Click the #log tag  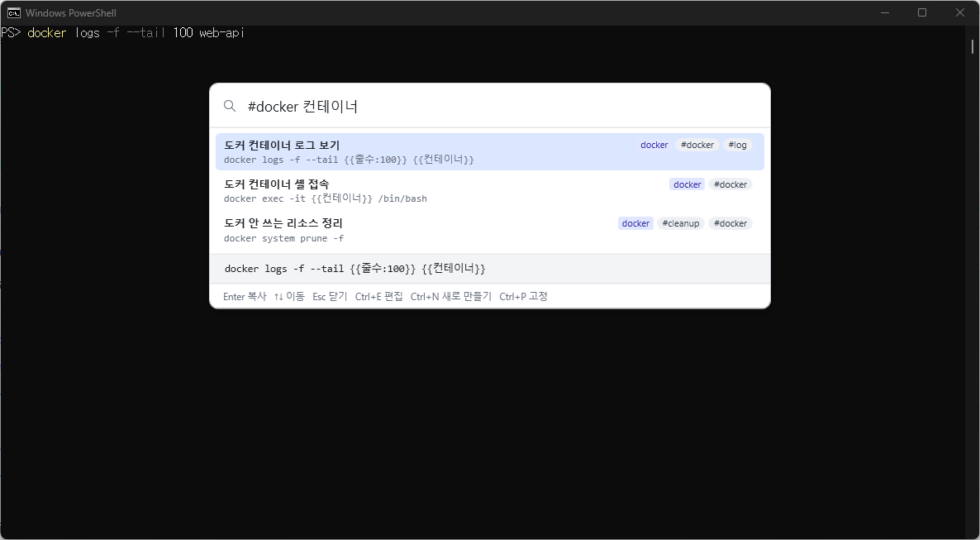pyautogui.click(x=738, y=146)
